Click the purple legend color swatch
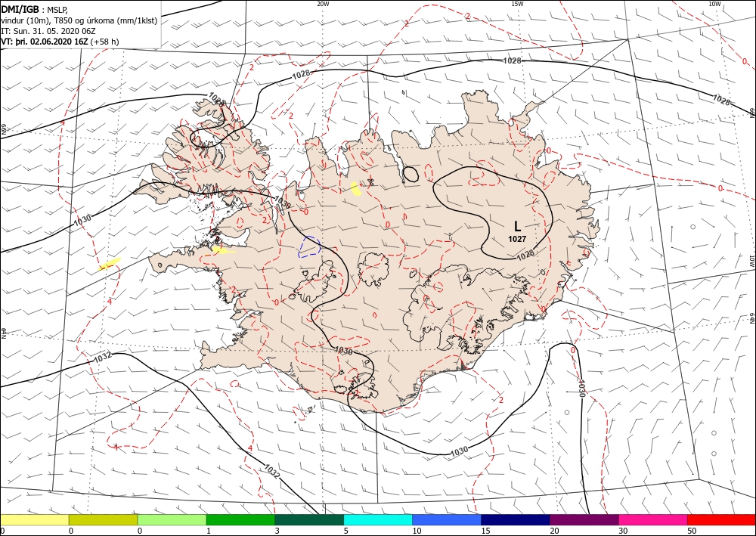 (x=584, y=519)
